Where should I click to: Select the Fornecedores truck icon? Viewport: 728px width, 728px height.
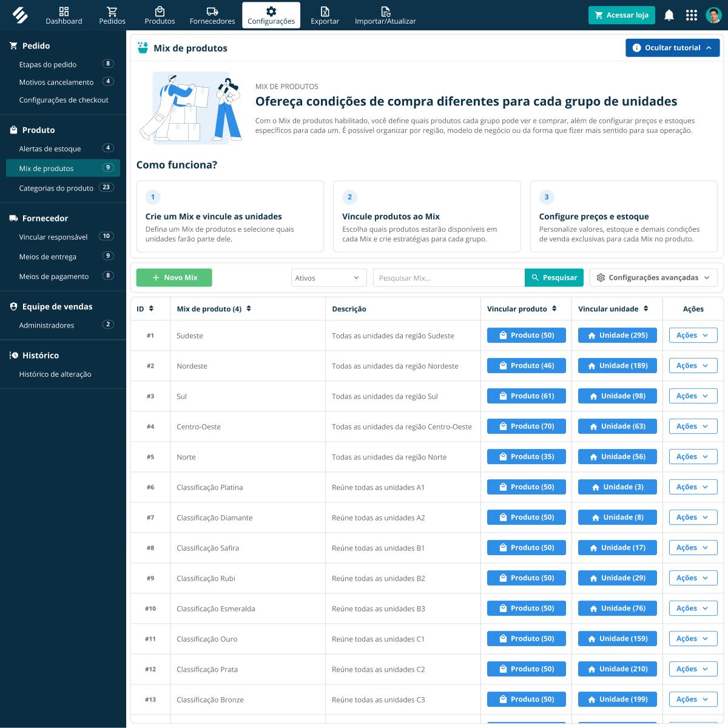point(212,11)
